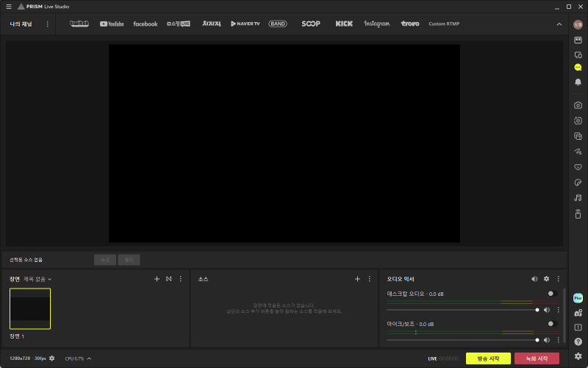Open the settings gear in right sidebar

[x=578, y=356]
